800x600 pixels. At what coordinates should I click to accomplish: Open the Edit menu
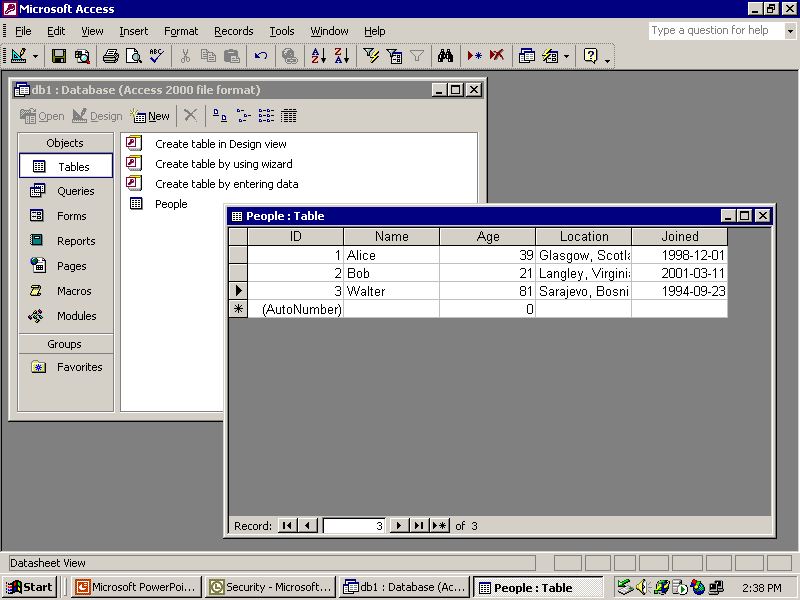(56, 31)
